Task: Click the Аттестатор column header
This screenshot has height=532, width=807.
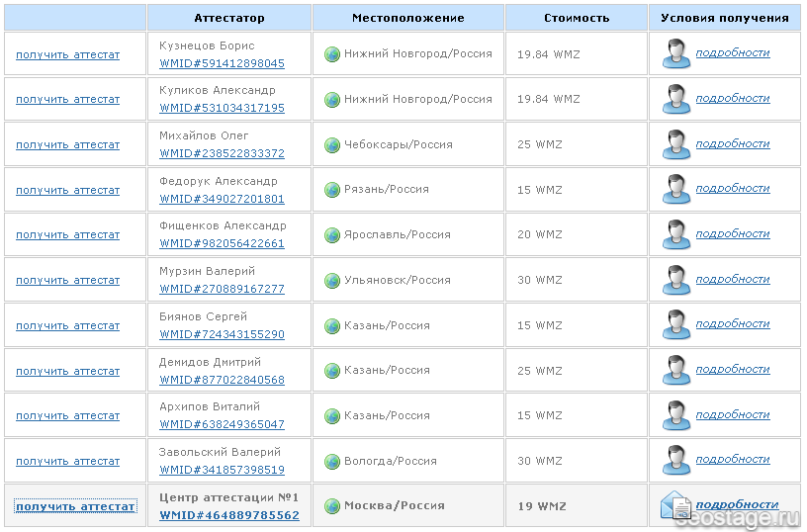Action: (x=229, y=18)
